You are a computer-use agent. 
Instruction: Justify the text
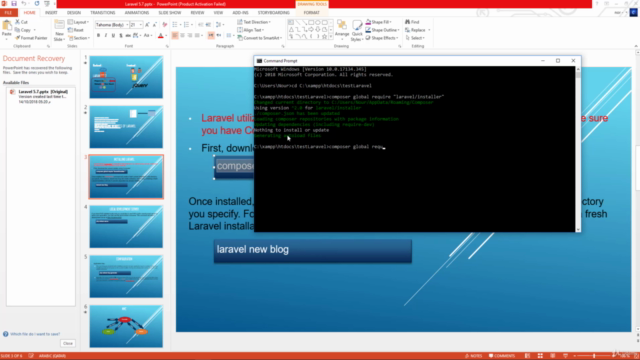click(x=197, y=36)
